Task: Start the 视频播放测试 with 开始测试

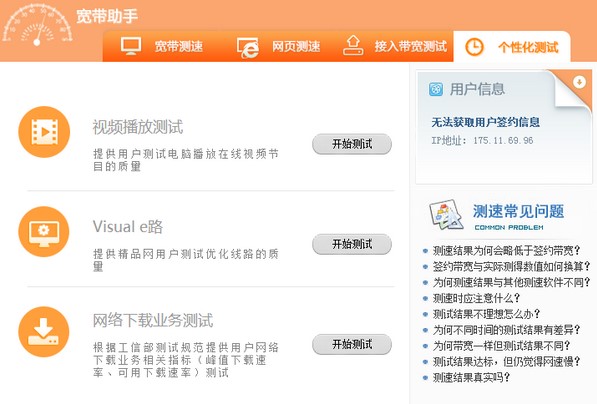Action: point(352,144)
